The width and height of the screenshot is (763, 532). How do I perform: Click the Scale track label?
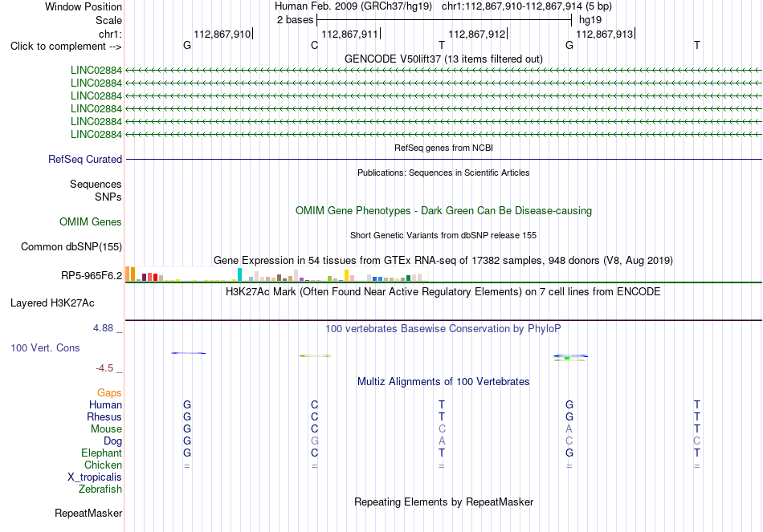pos(108,20)
